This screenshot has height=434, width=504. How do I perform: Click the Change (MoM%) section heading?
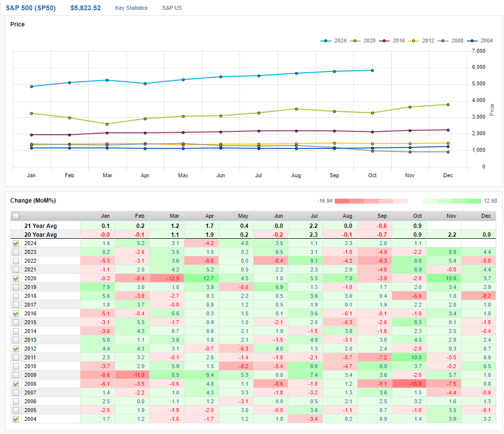[33, 201]
